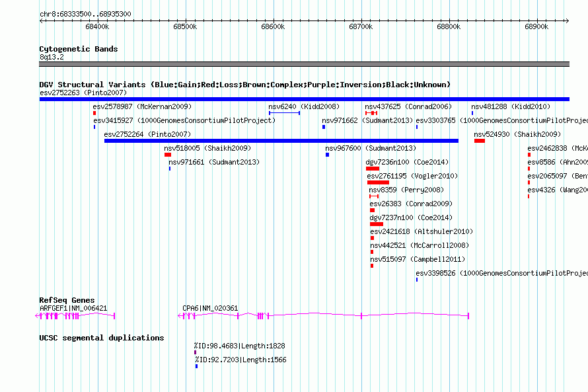
Task: Click the 68800k ruler tick label
Action: (x=449, y=26)
